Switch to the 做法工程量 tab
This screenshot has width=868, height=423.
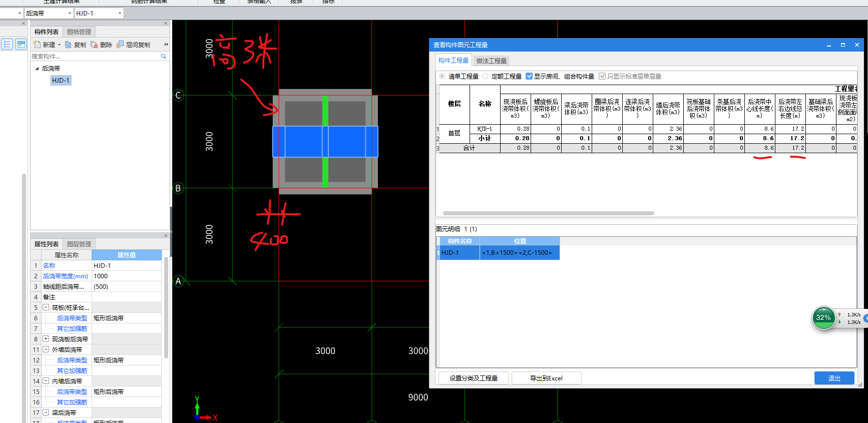pos(492,61)
